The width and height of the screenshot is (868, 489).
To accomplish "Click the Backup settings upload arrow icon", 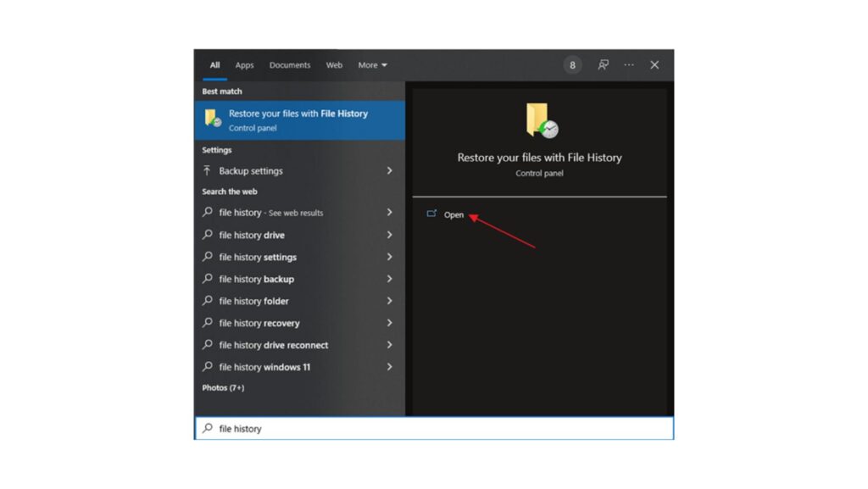I will click(207, 171).
